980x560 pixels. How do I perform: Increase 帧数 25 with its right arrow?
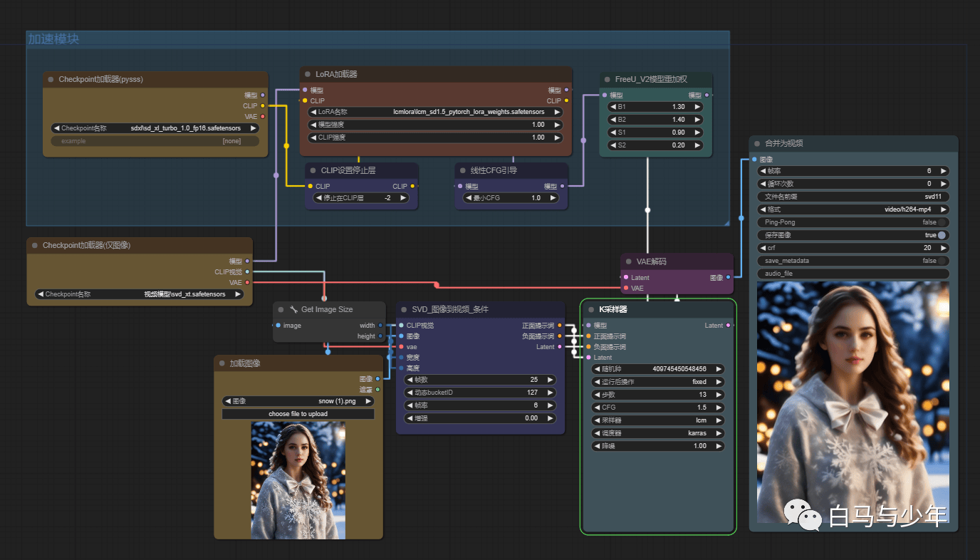550,380
